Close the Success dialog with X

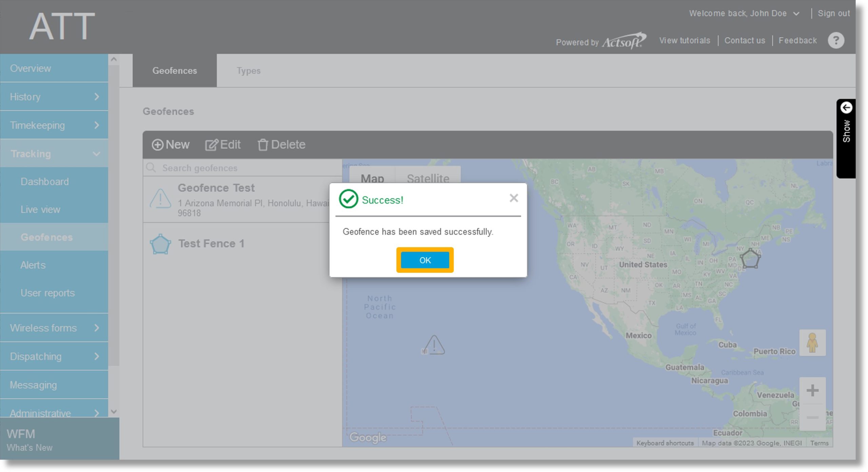pos(514,198)
